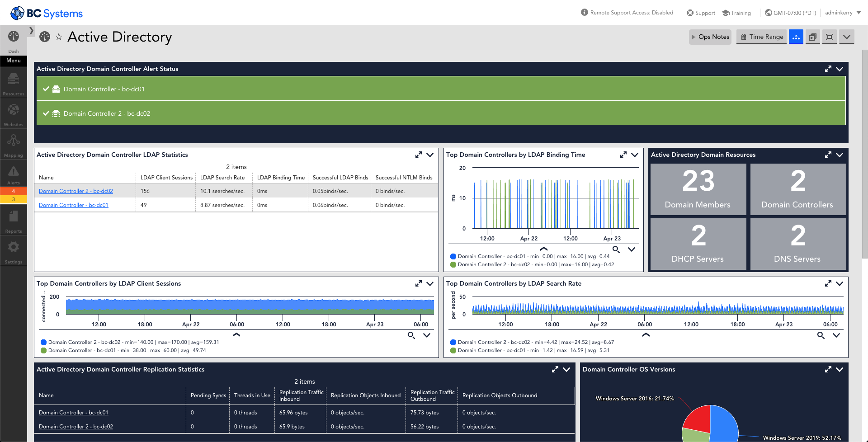Click the Ops Notes button
The width and height of the screenshot is (868, 442).
tap(710, 37)
